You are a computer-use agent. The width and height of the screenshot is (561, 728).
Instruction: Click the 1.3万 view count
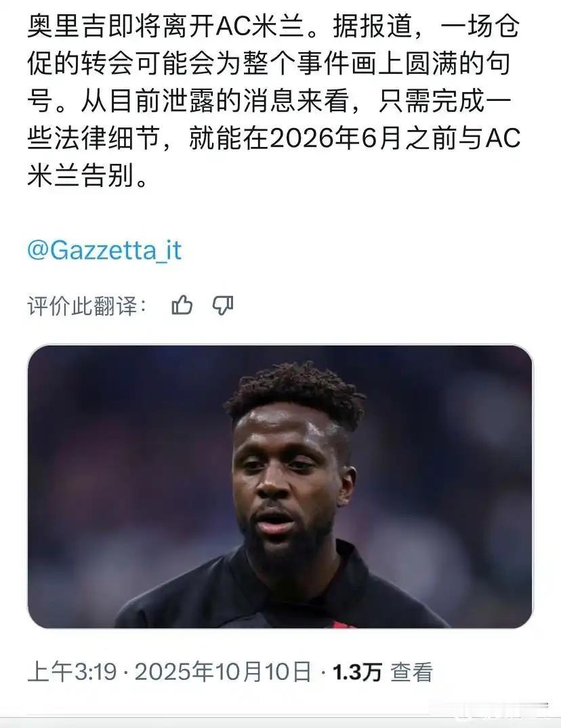point(357,672)
